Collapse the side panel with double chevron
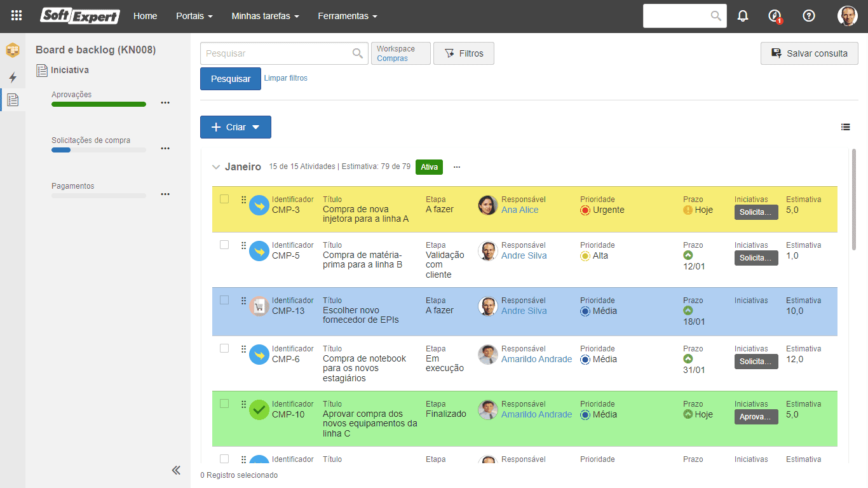 176,470
